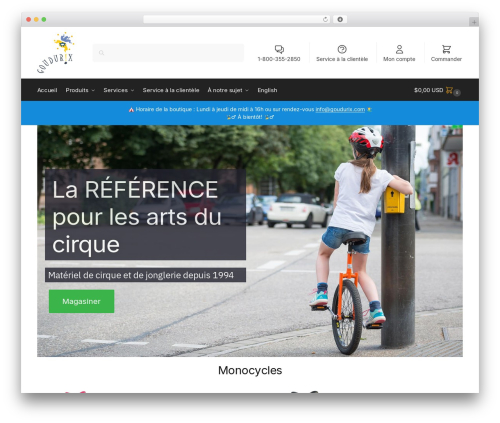Click the search magnifier icon
The height and width of the screenshot is (423, 500).
(101, 53)
